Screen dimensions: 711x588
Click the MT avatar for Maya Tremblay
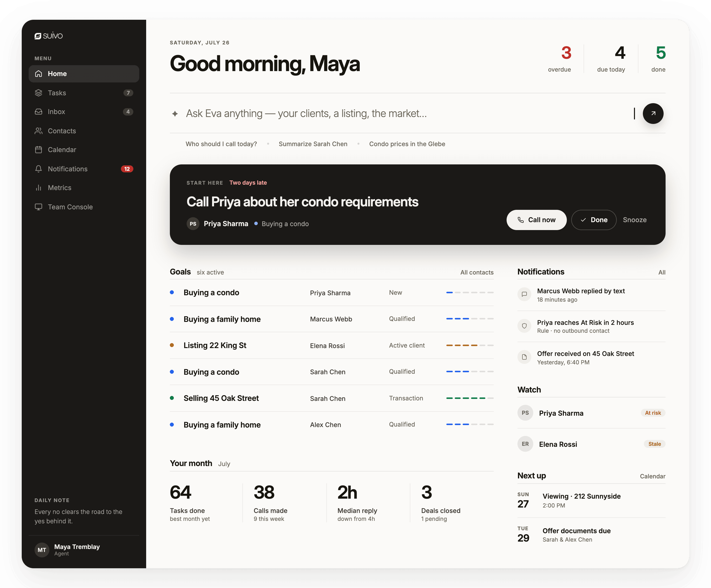pyautogui.click(x=42, y=550)
